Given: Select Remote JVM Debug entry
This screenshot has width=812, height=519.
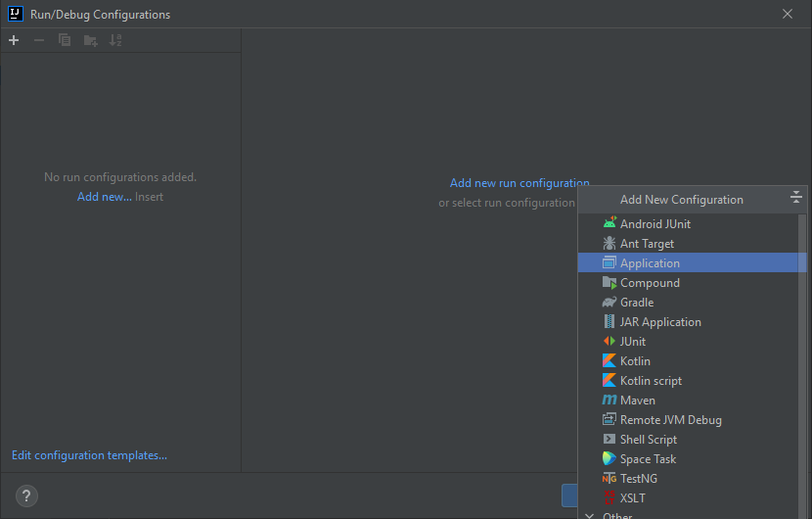Looking at the screenshot, I should [x=688, y=419].
